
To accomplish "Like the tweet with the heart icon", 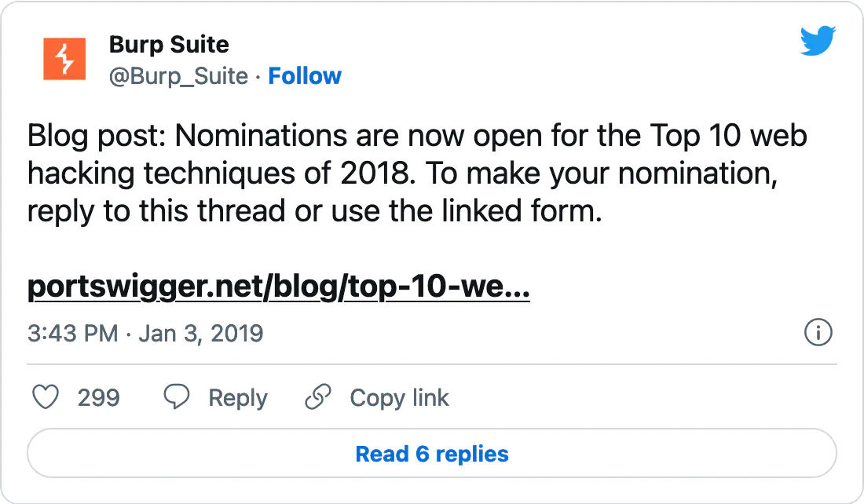I will [x=46, y=397].
